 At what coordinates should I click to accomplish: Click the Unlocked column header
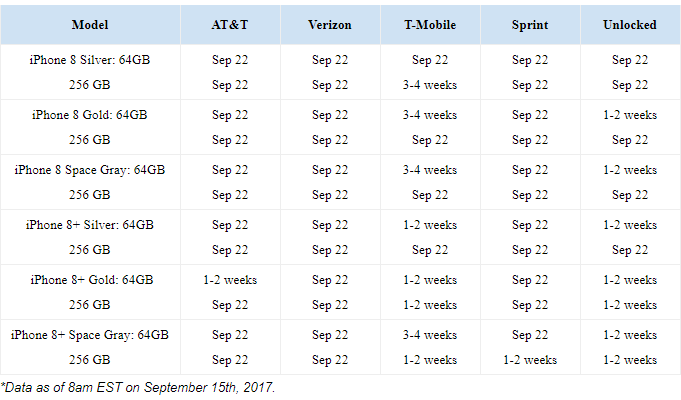[x=630, y=25]
